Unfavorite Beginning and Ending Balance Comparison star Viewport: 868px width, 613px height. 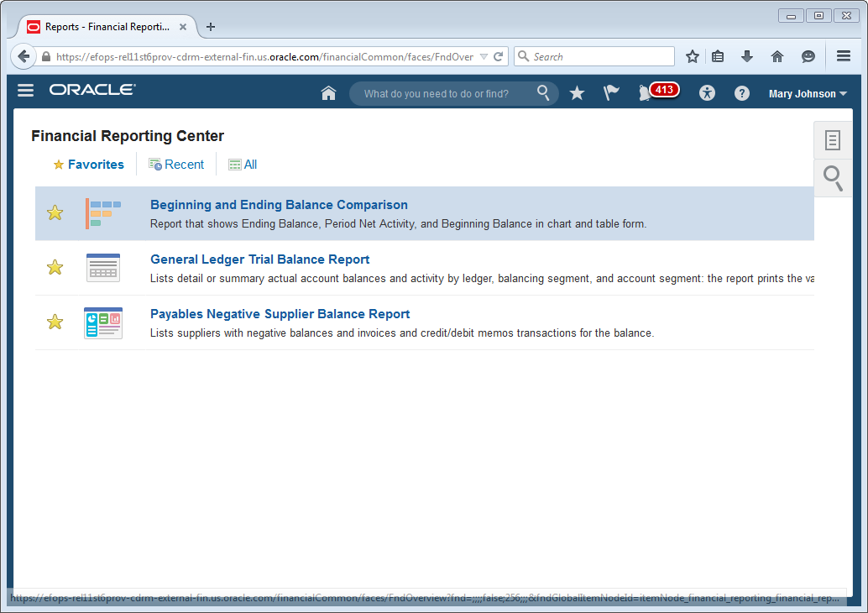pyautogui.click(x=55, y=212)
